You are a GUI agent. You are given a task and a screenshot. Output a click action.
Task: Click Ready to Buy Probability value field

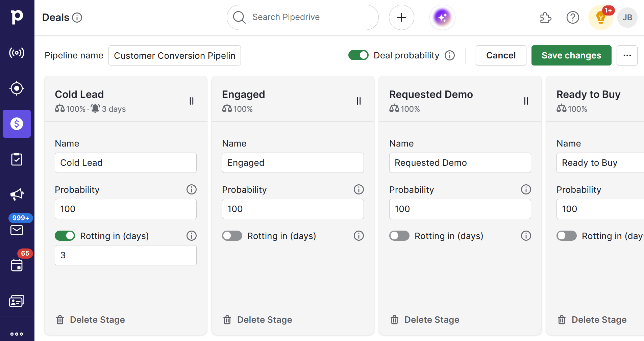coord(600,209)
